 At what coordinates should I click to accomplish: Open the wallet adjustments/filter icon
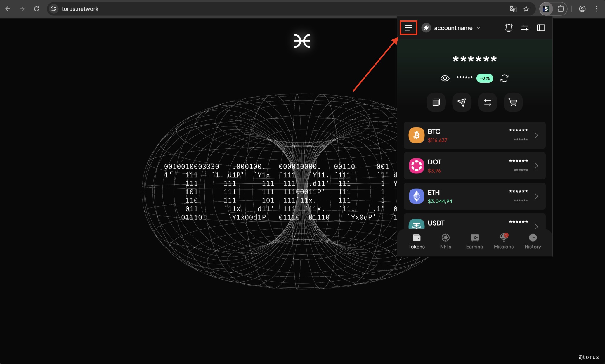click(x=525, y=27)
